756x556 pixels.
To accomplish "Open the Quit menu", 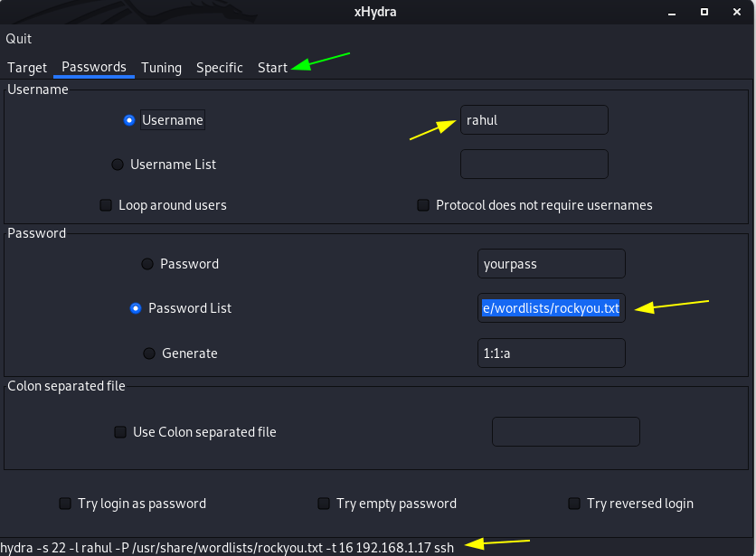I will (18, 39).
